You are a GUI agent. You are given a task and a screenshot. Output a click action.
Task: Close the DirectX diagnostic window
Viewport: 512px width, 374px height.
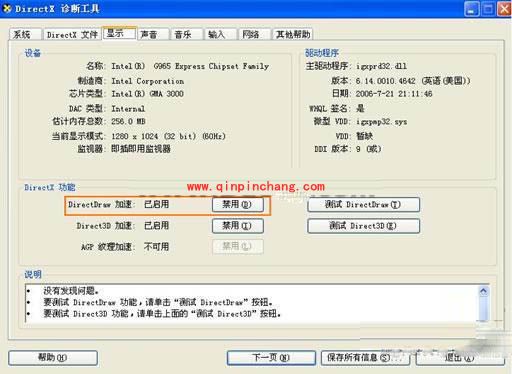pyautogui.click(x=504, y=9)
